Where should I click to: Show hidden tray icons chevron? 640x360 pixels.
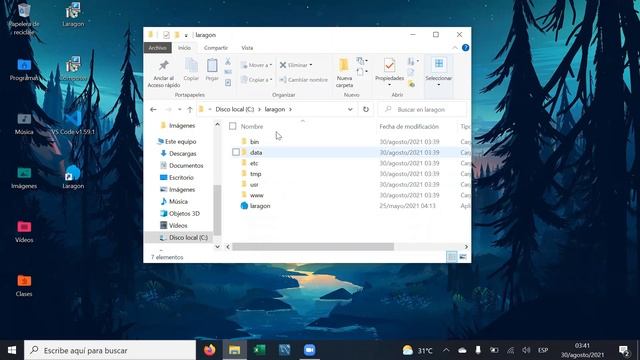[x=446, y=350]
